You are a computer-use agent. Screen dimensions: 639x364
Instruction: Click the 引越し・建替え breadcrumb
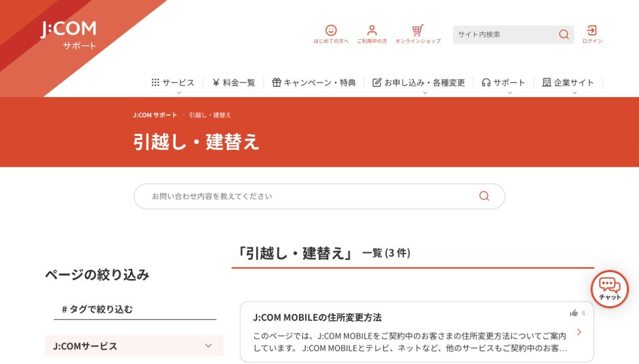[210, 115]
